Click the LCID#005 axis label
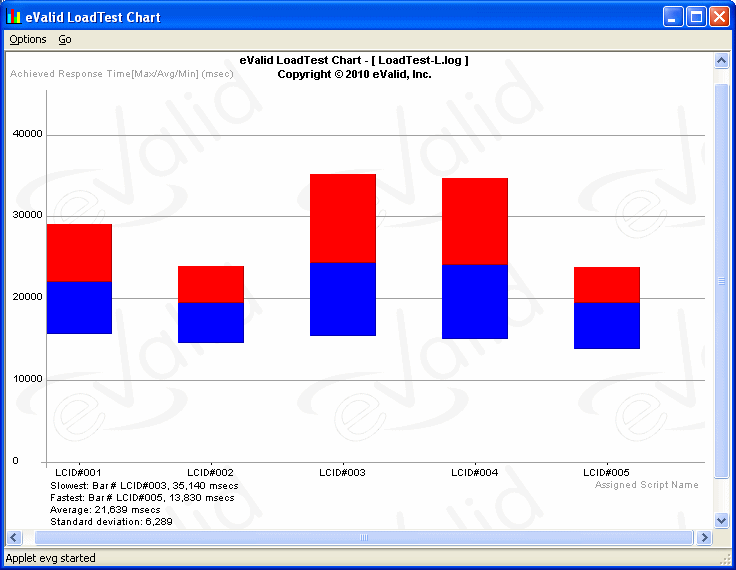Image resolution: width=736 pixels, height=570 pixels. tap(606, 472)
